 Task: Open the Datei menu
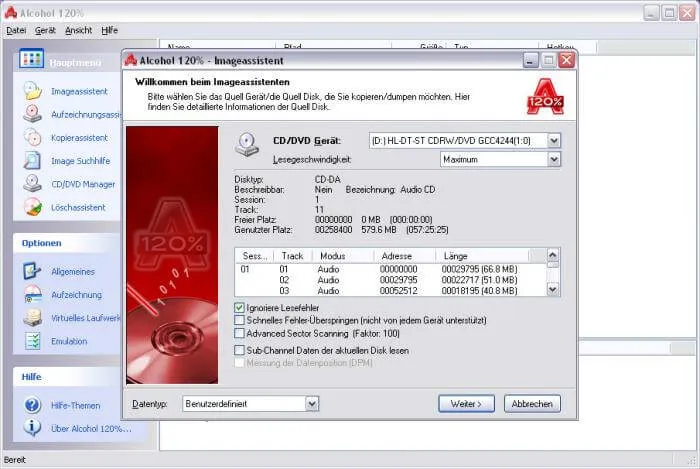pyautogui.click(x=16, y=30)
